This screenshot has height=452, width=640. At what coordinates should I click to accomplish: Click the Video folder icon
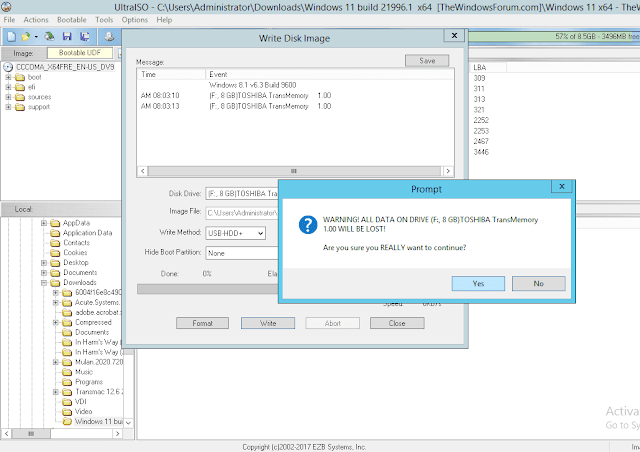67,412
